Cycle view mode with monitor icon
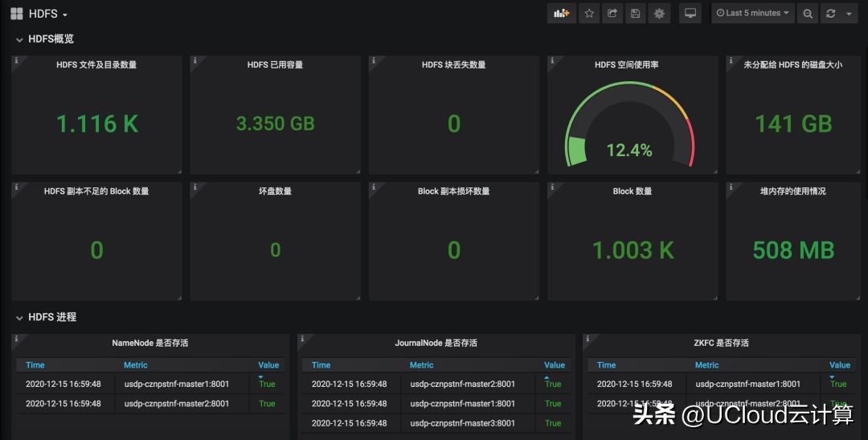868x440 pixels. tap(690, 14)
